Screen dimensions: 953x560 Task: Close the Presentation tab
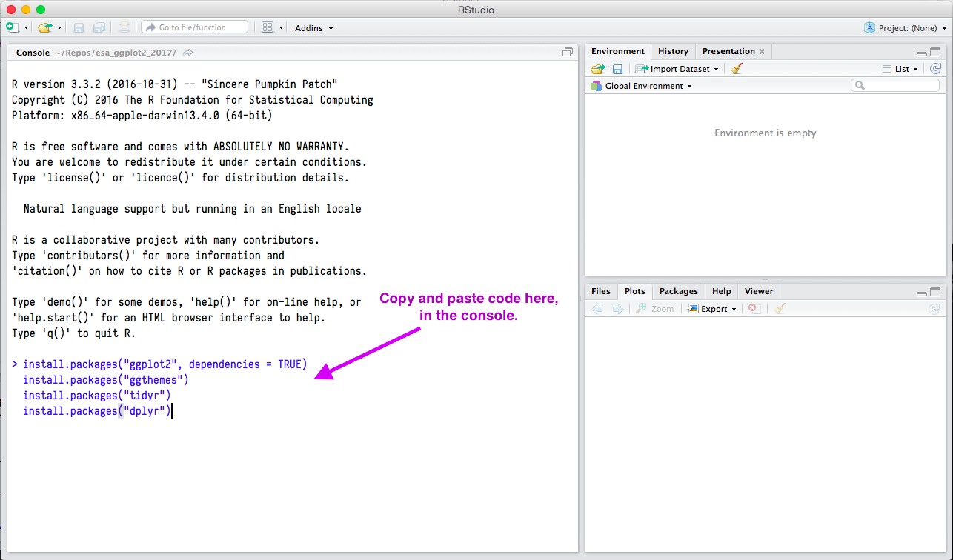point(762,52)
